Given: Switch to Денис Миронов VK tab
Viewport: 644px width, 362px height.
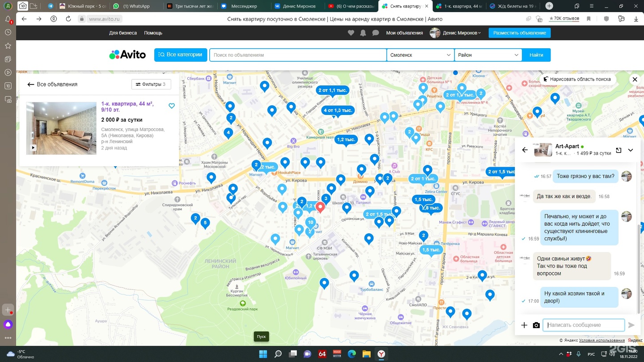Looking at the screenshot, I should click(297, 6).
